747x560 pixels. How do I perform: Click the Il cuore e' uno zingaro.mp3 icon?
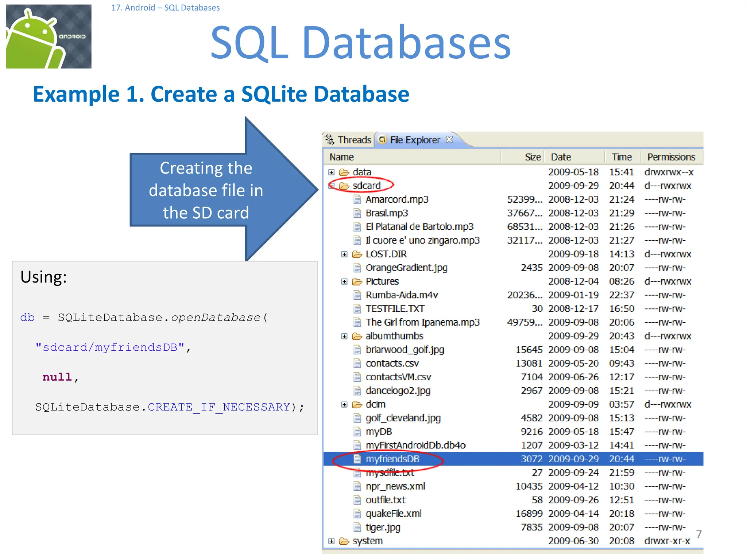coord(357,240)
